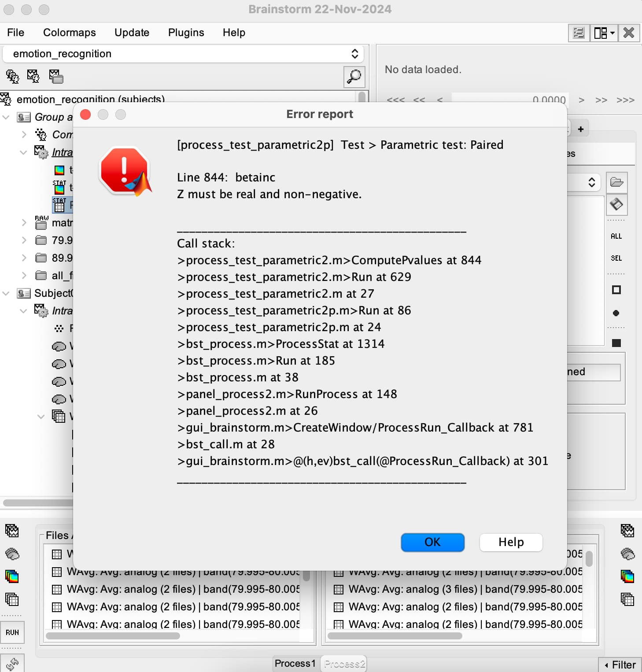The height and width of the screenshot is (672, 642).
Task: Select the STAT file icon in tree
Action: click(59, 188)
